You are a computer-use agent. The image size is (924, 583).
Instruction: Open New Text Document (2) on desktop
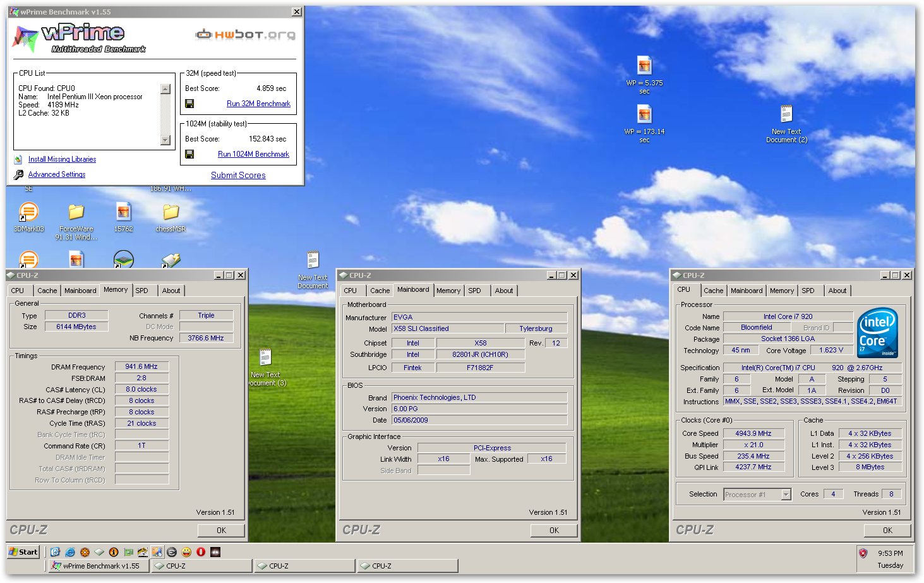[786, 124]
